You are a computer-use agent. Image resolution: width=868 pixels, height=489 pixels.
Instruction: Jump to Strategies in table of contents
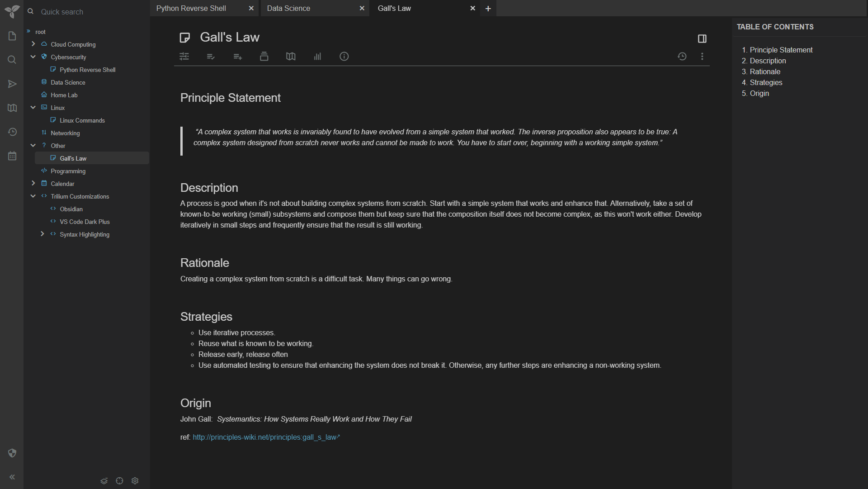766,82
